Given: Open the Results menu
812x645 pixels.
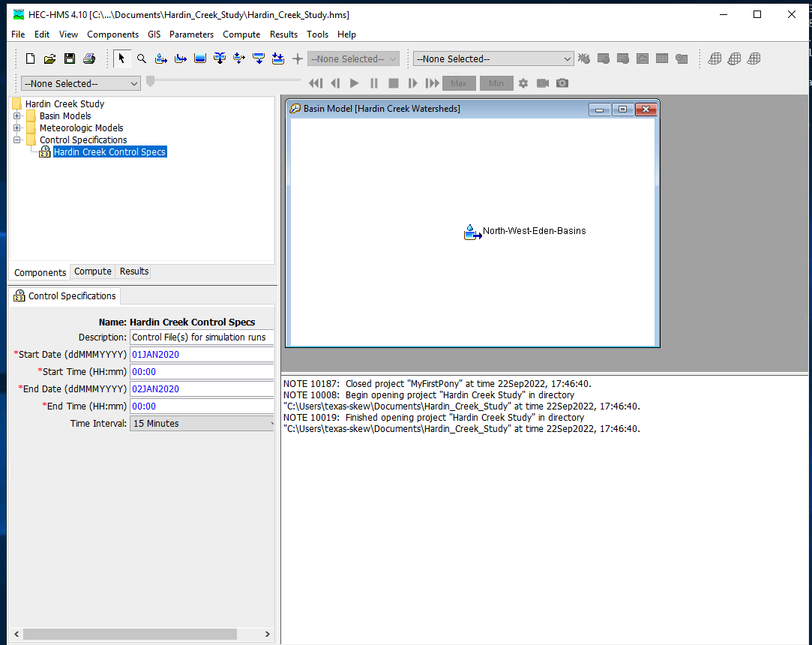Looking at the screenshot, I should pyautogui.click(x=283, y=34).
